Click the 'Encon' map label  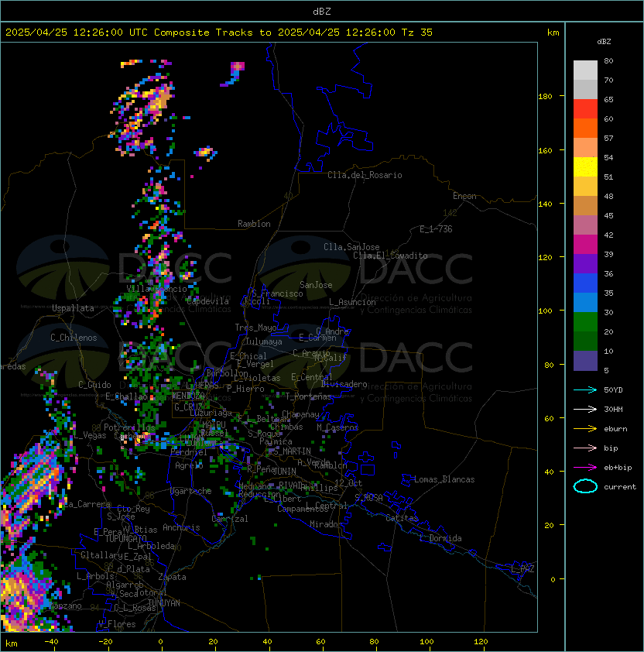click(464, 196)
